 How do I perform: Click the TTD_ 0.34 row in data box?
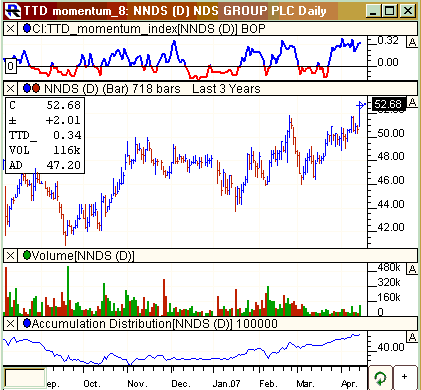(45, 135)
